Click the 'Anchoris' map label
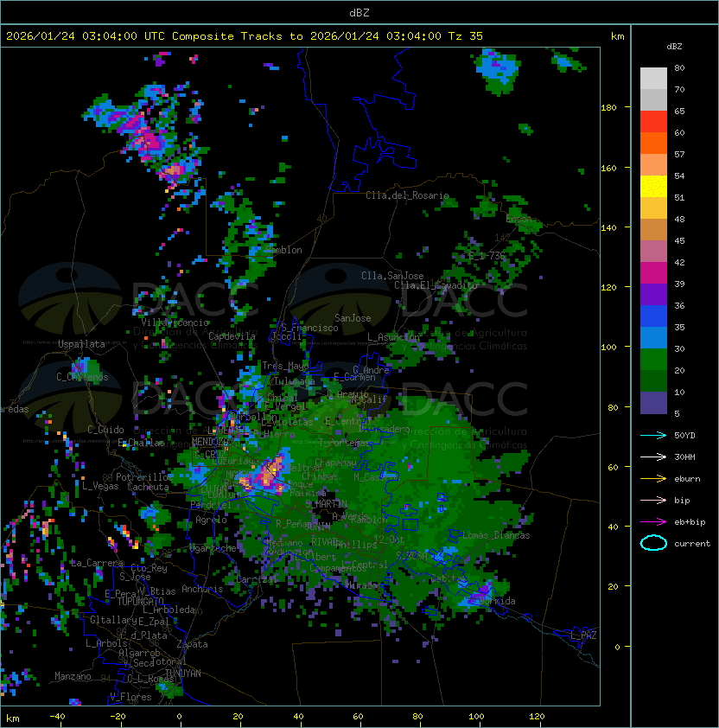 pyautogui.click(x=202, y=589)
